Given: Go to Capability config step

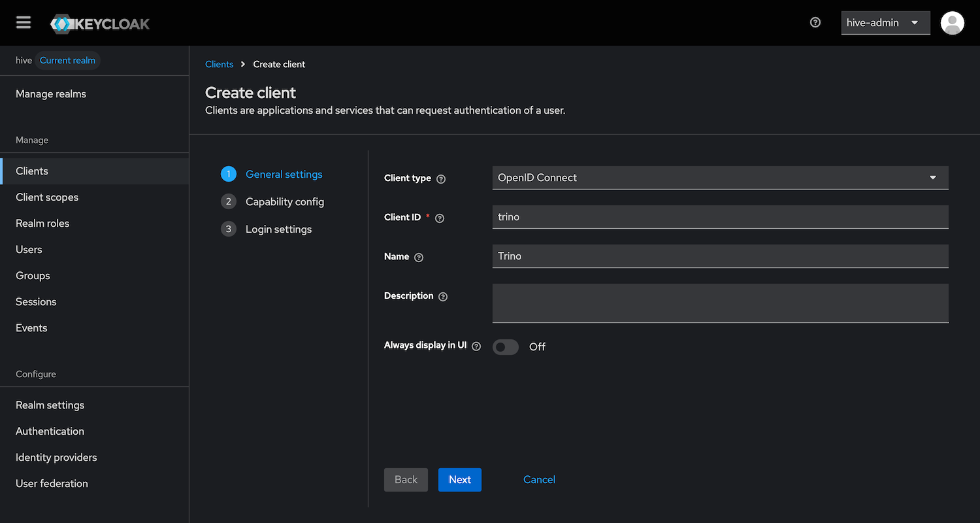Looking at the screenshot, I should pyautogui.click(x=284, y=202).
